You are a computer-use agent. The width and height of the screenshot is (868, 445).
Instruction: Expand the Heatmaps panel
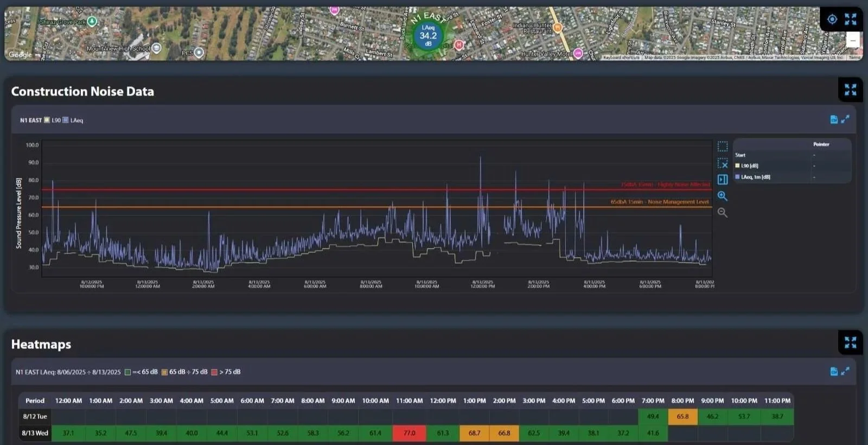pos(850,342)
